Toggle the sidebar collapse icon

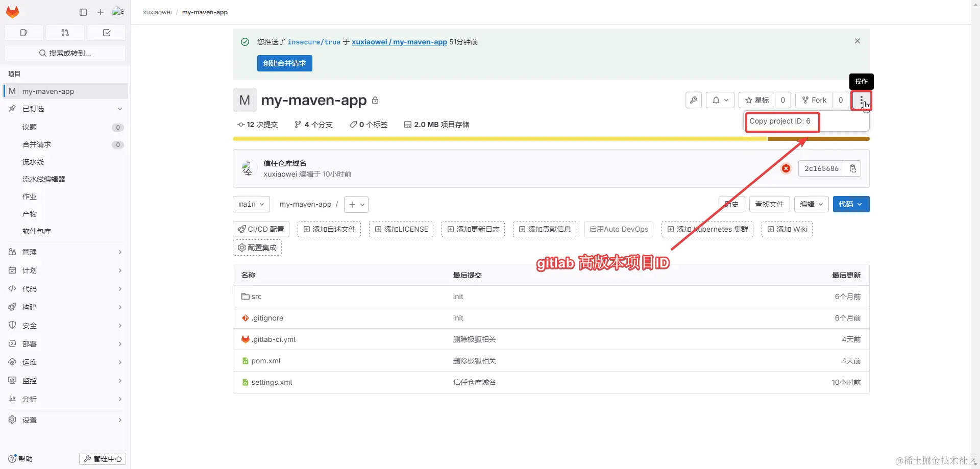click(83, 12)
